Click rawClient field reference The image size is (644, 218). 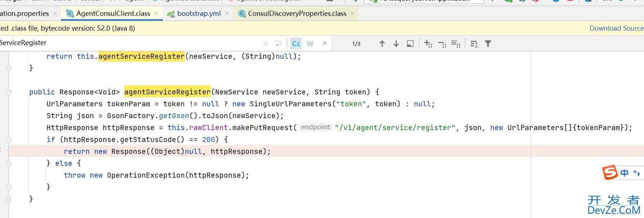click(209, 128)
